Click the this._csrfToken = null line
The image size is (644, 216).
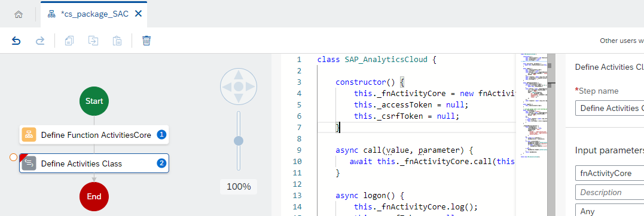(407, 116)
